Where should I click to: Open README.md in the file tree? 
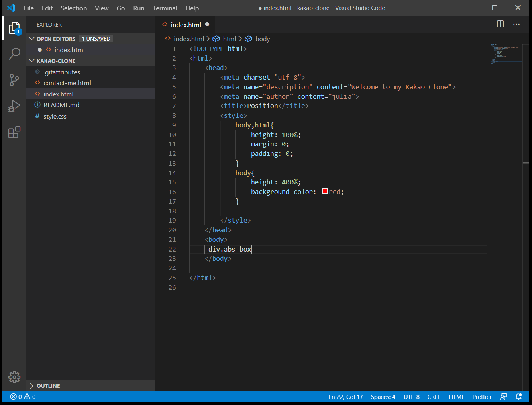point(91,105)
